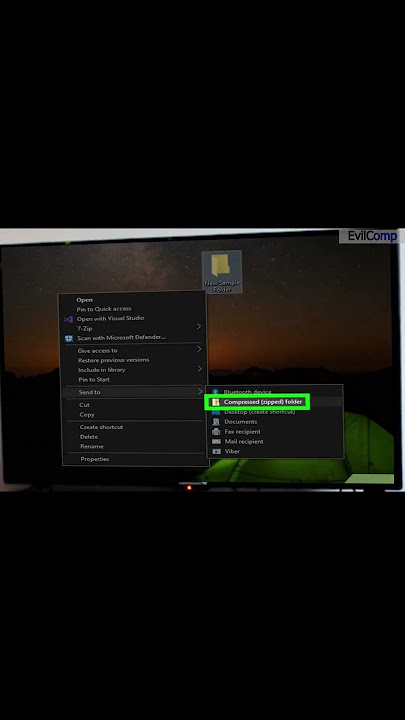The height and width of the screenshot is (720, 405).
Task: Send to Documents
Action: 241,422
